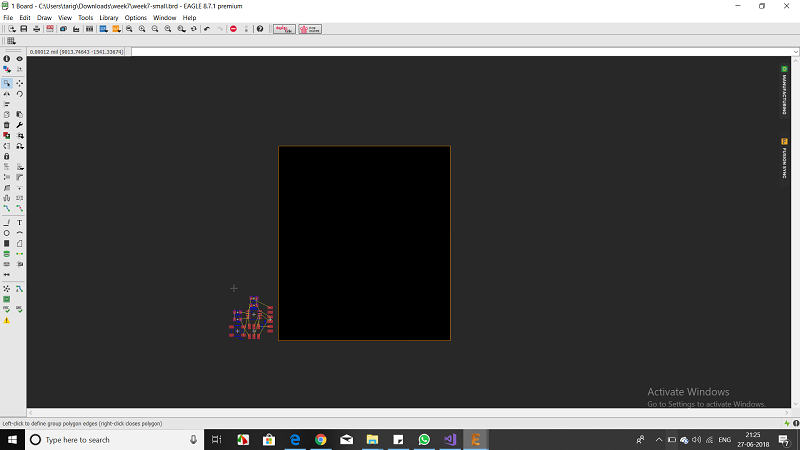Select the Route airwire tool
This screenshot has height=450, width=800.
(x=7, y=208)
